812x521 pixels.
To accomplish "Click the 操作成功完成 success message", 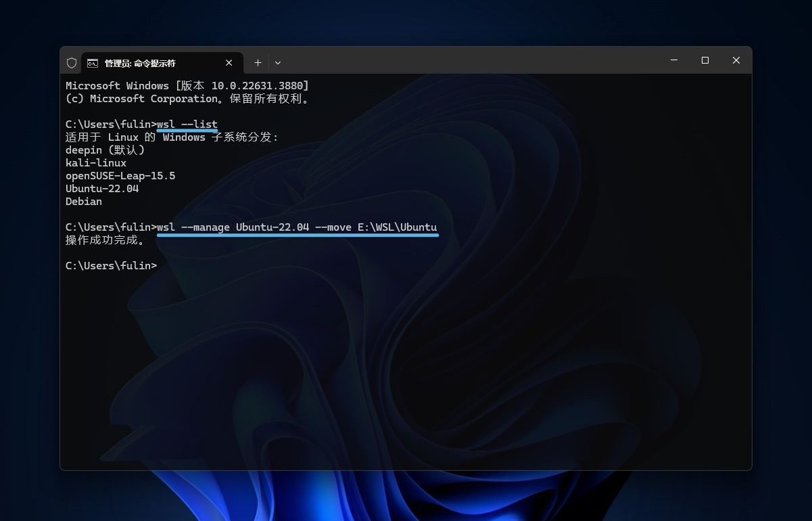I will point(105,240).
